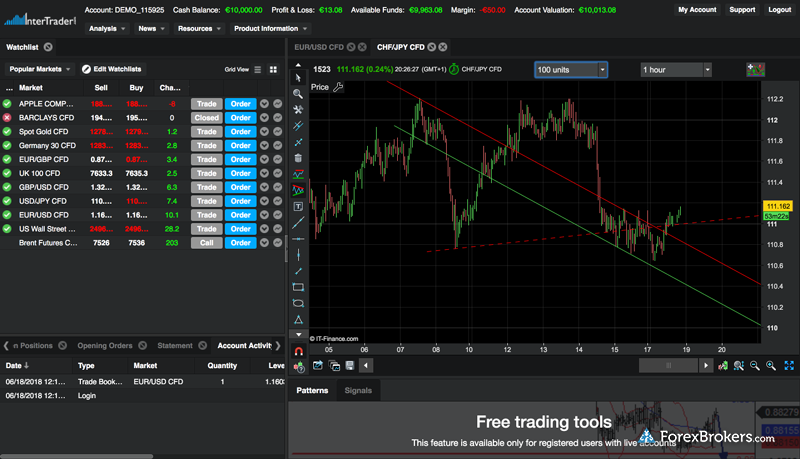Open the Patterns tab
The height and width of the screenshot is (459, 800).
click(312, 391)
